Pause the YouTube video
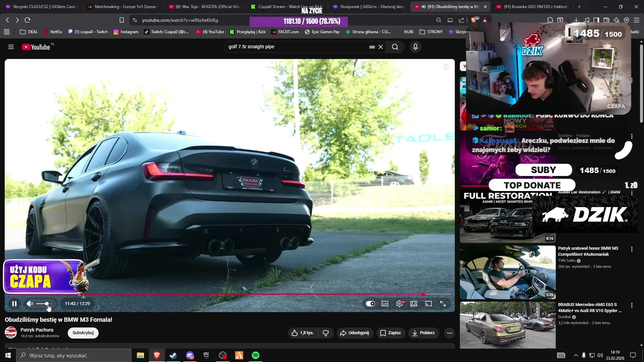 [15, 304]
